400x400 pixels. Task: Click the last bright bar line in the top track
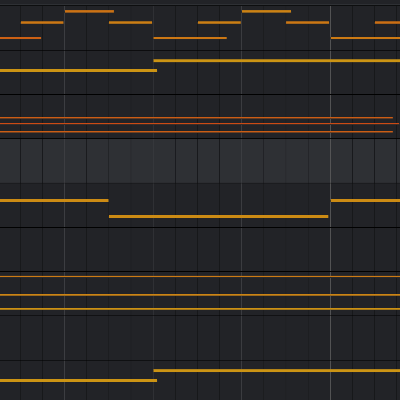[330, 28]
